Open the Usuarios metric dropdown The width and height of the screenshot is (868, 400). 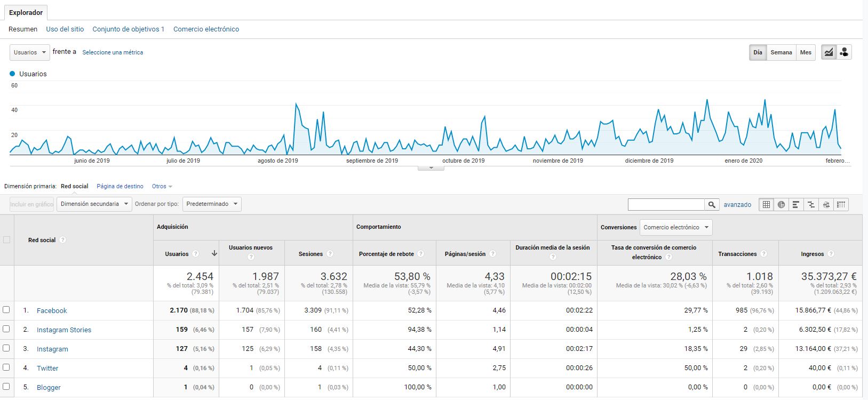coord(30,52)
